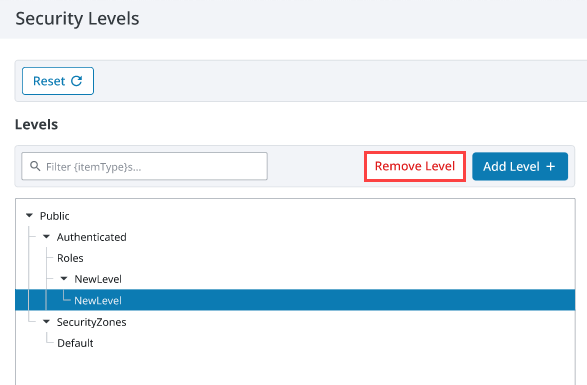Select the parent NewLevel tree item
The image size is (587, 385).
(x=98, y=279)
